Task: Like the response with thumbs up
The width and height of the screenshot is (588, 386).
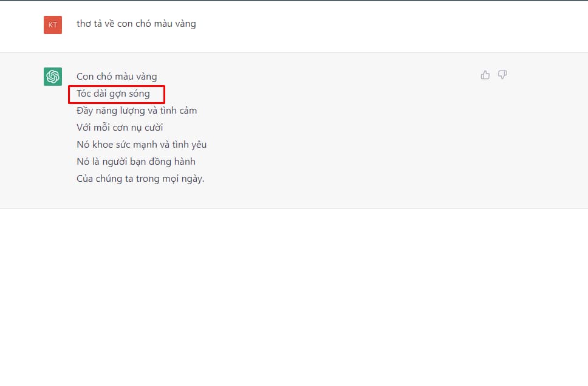Action: (485, 75)
